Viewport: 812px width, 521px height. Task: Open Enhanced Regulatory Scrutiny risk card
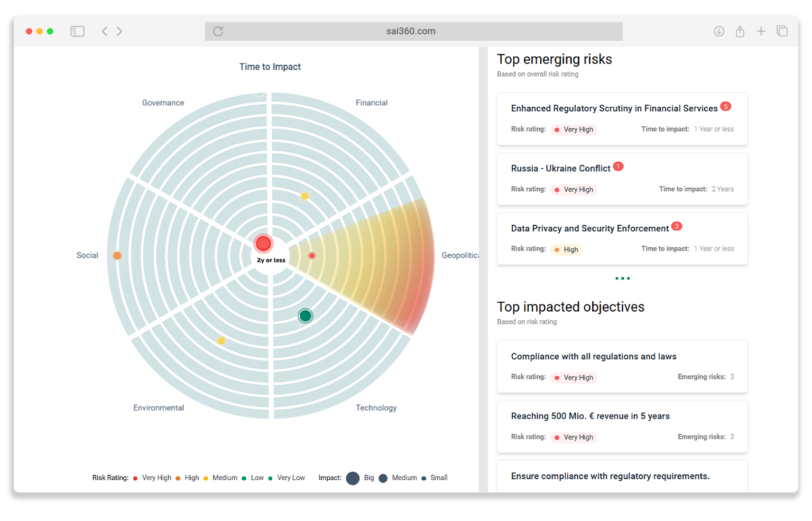[622, 118]
